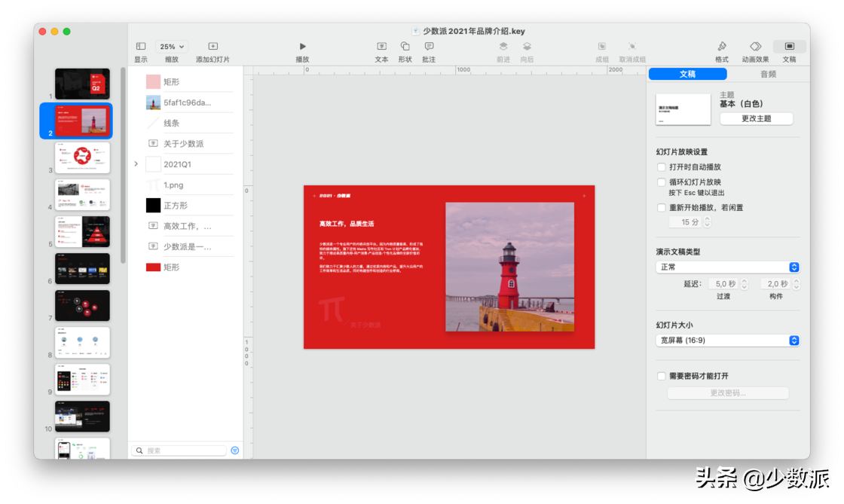This screenshot has width=844, height=504.
Task: Click the 成组 group icon
Action: click(602, 46)
